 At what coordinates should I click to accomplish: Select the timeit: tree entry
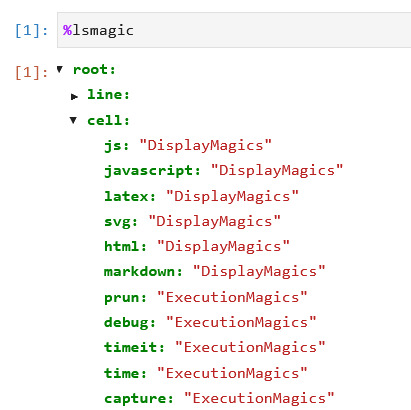[x=215, y=347]
